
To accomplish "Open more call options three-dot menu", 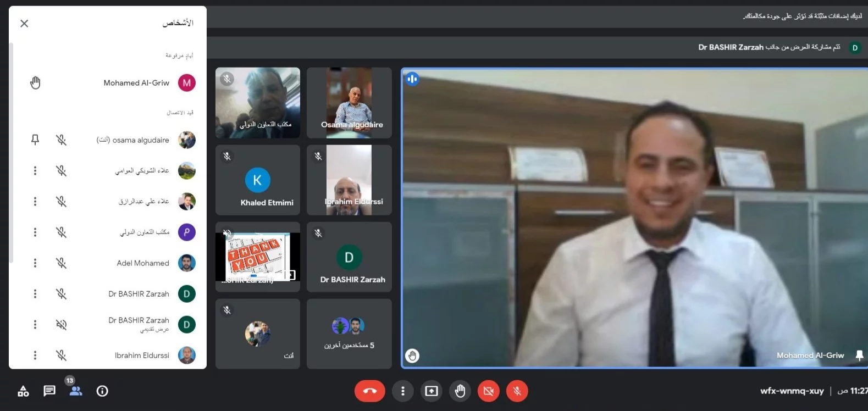I will pyautogui.click(x=403, y=391).
